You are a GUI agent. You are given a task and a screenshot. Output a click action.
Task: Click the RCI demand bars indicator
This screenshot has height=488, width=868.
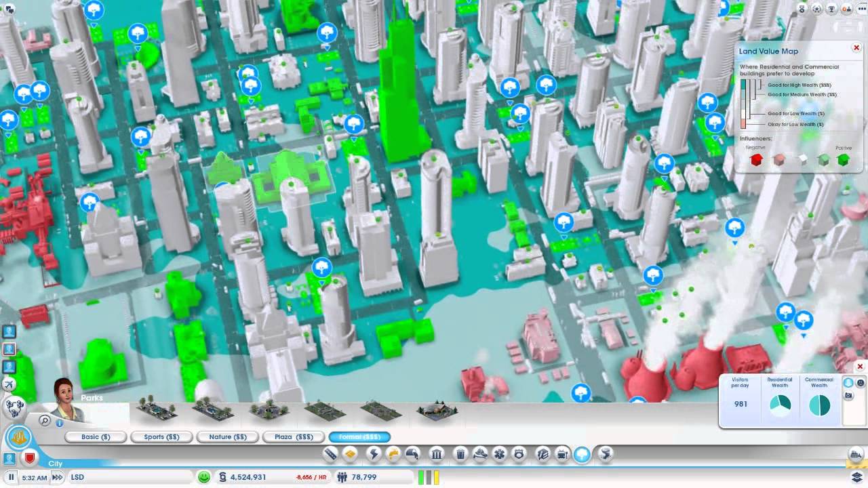tap(429, 477)
